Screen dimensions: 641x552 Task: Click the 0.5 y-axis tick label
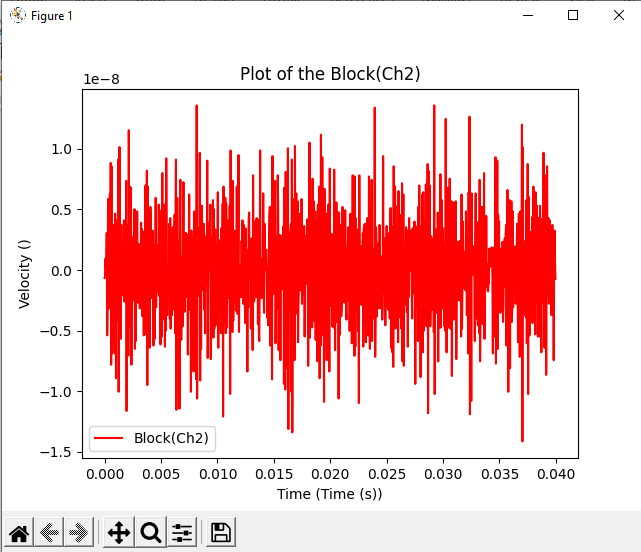pyautogui.click(x=61, y=210)
